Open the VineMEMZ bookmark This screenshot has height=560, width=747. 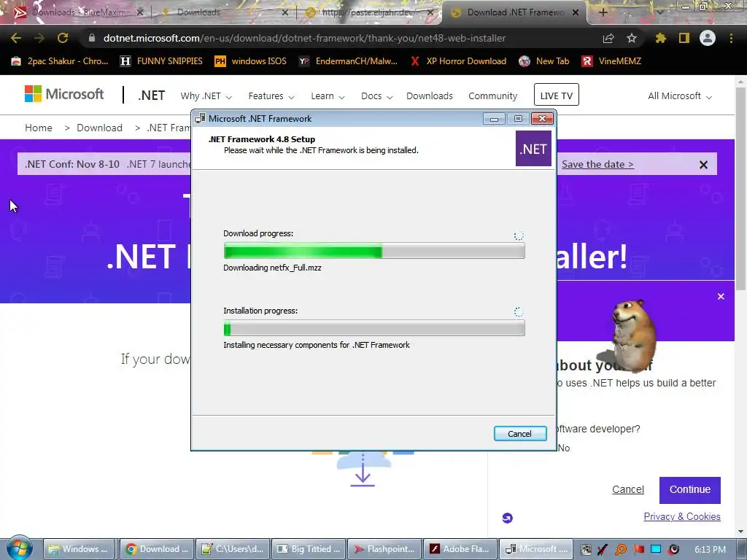(x=611, y=61)
